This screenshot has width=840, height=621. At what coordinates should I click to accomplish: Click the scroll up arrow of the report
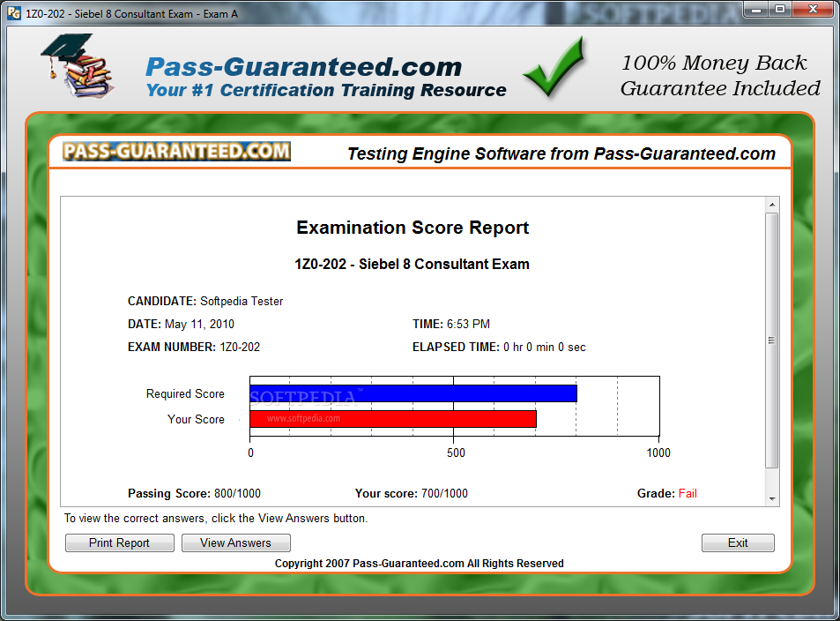(772, 205)
